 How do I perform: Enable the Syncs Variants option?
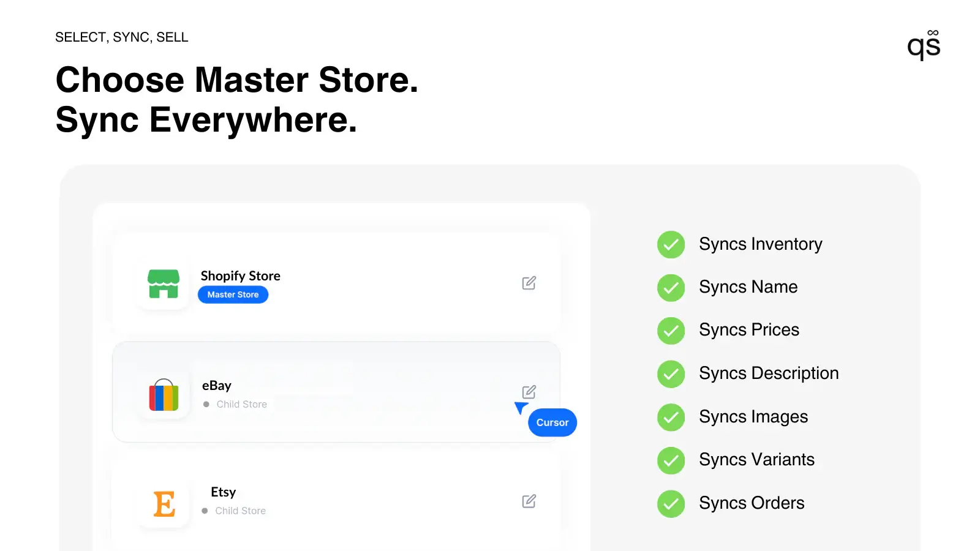point(671,460)
